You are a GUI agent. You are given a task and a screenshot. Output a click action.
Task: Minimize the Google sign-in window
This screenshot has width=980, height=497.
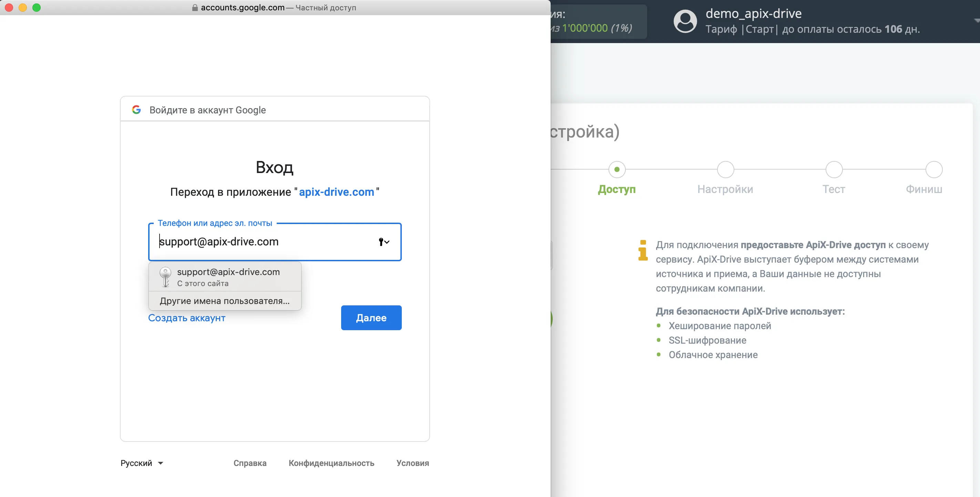23,8
